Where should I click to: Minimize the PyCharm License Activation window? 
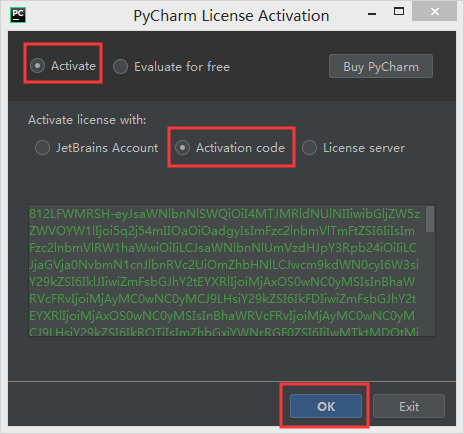pos(372,13)
